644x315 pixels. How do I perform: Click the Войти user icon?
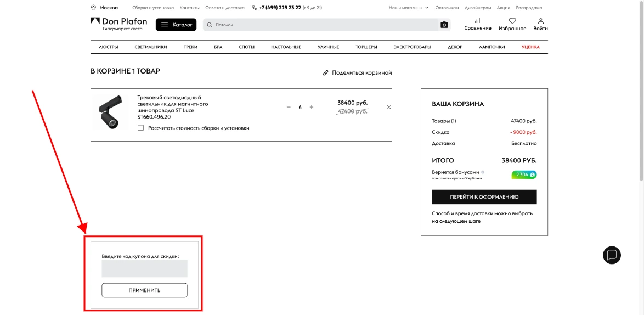[x=540, y=20]
